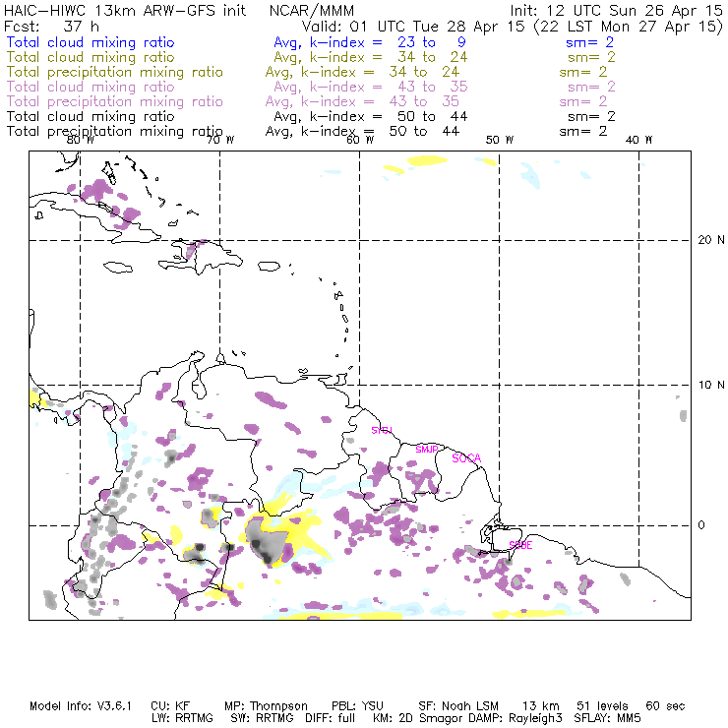Select the blue 'Avg, k-index = 23 to 9' text
The width and height of the screenshot is (728, 728).
click(x=370, y=42)
